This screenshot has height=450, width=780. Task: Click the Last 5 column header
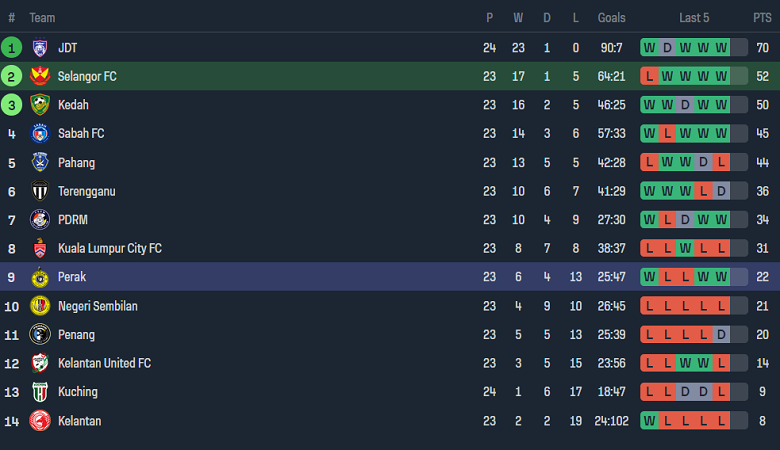[694, 18]
